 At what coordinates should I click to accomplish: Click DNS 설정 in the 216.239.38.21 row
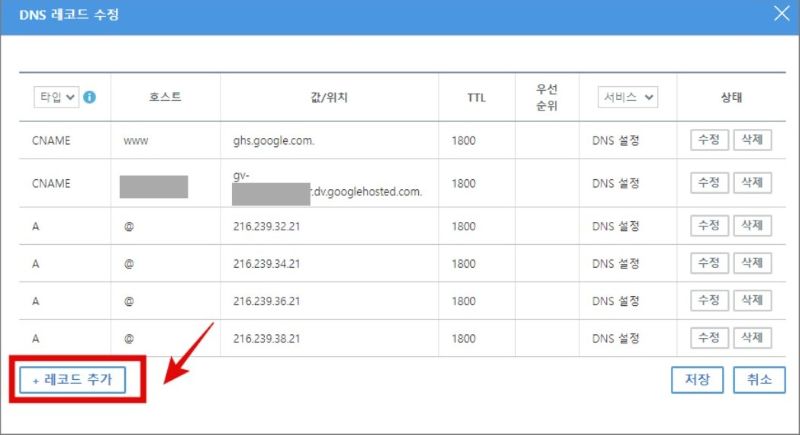615,339
